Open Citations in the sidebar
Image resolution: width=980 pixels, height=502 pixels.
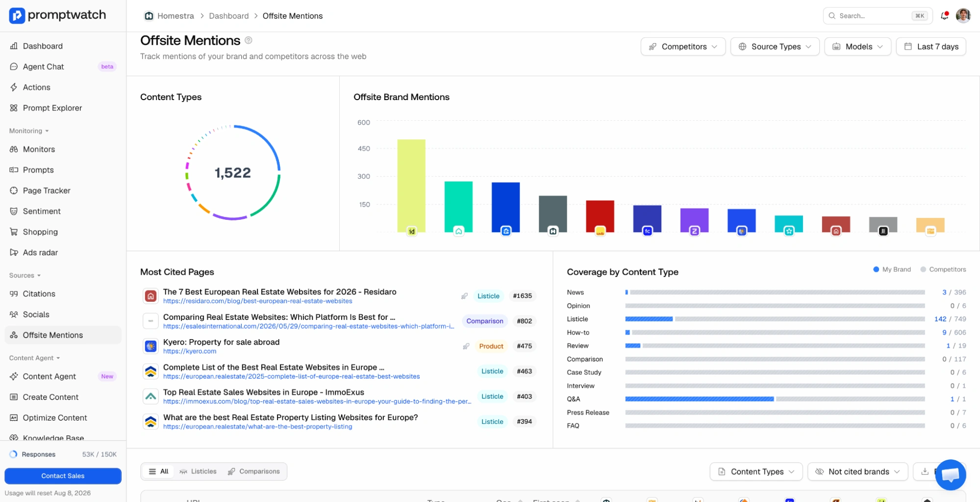pos(39,294)
